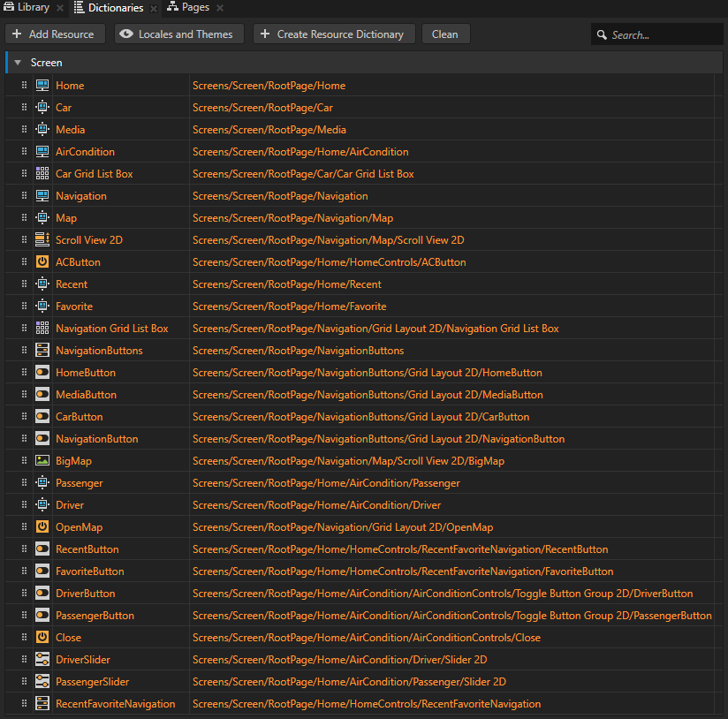Click the RecentFavoriteNavigation group icon

[42, 704]
